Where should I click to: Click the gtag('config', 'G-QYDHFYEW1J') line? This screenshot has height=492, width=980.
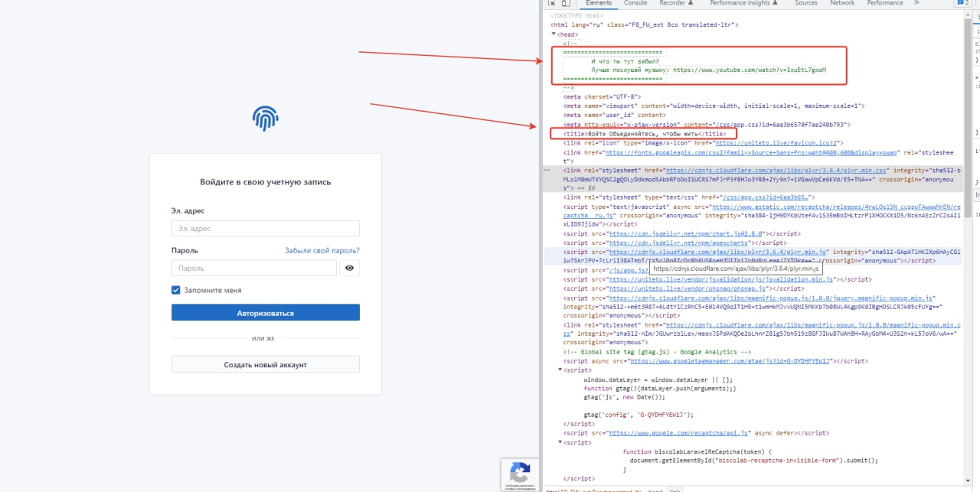[638, 414]
